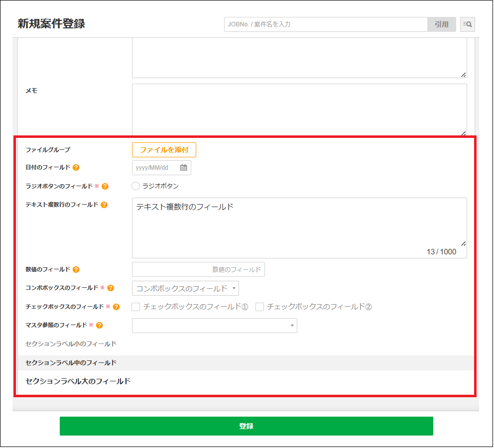Select the ラジオボタン radio option
The height and width of the screenshot is (448, 494).
click(x=135, y=186)
